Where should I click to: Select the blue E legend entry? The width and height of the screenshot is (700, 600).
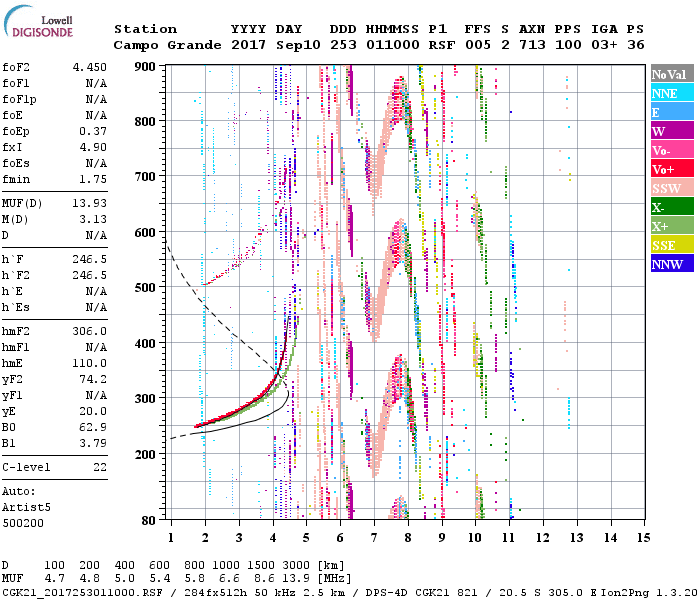[671, 112]
